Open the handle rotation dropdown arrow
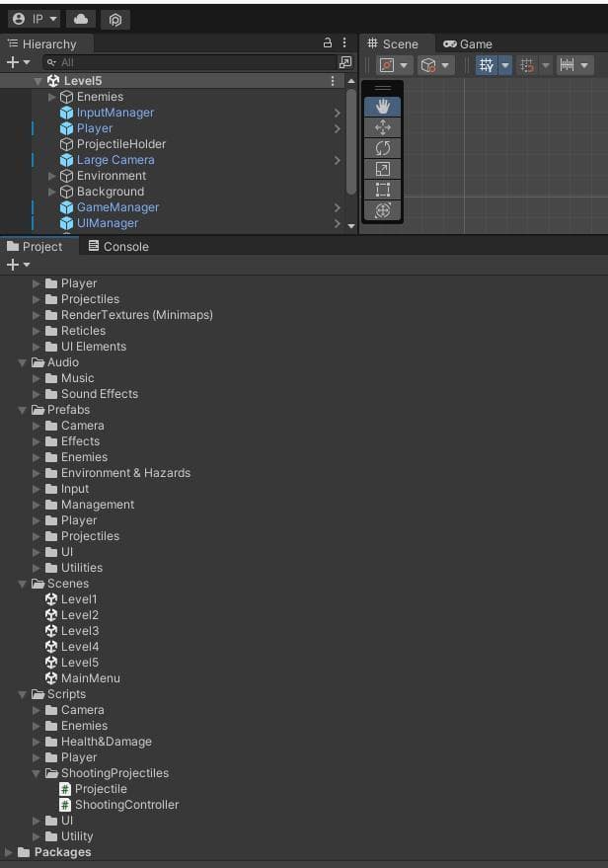This screenshot has width=608, height=868. tap(445, 65)
